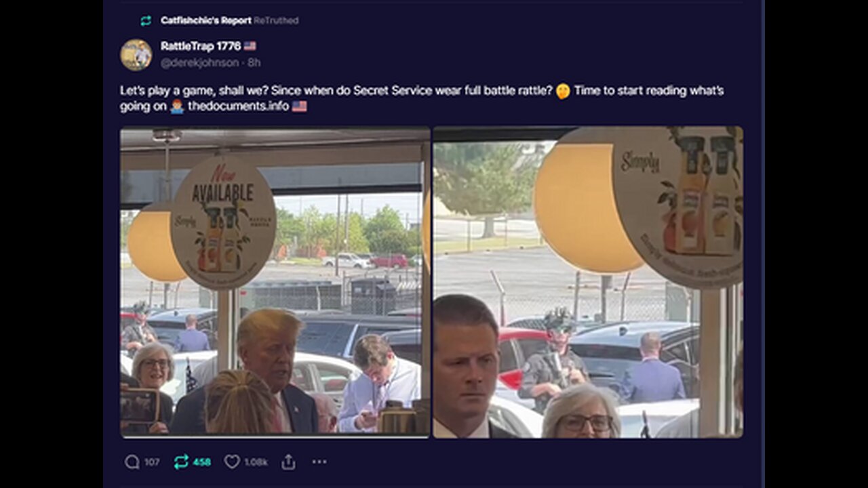Click the RattleTrap 1776 display name
The height and width of the screenshot is (488, 868).
(x=201, y=46)
